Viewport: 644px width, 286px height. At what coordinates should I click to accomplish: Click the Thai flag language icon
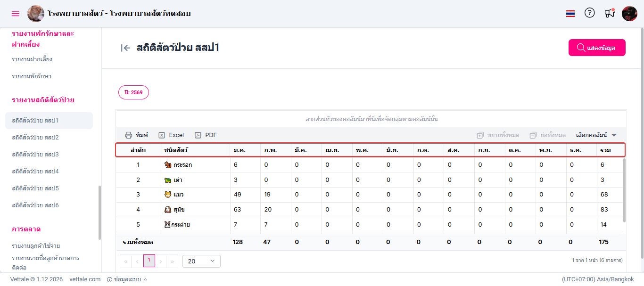click(570, 14)
